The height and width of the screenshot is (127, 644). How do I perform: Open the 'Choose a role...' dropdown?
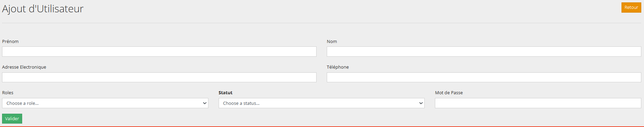pos(105,103)
